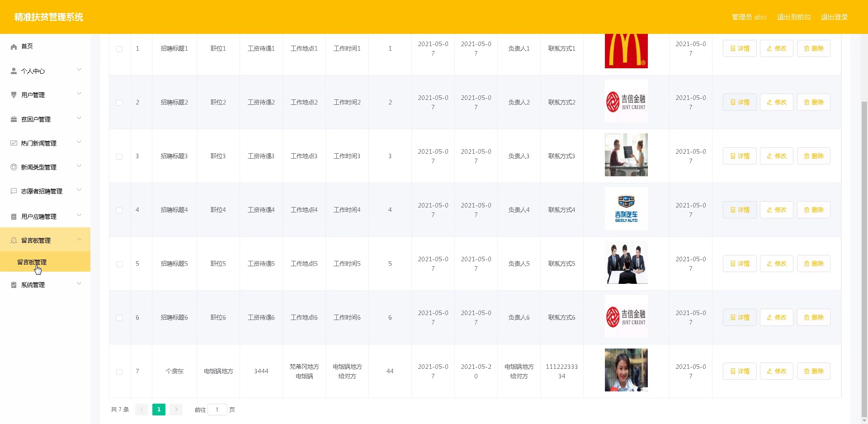This screenshot has height=424, width=868.
Task: Select the checkbox for row 4 招聘标题4
Action: click(119, 210)
